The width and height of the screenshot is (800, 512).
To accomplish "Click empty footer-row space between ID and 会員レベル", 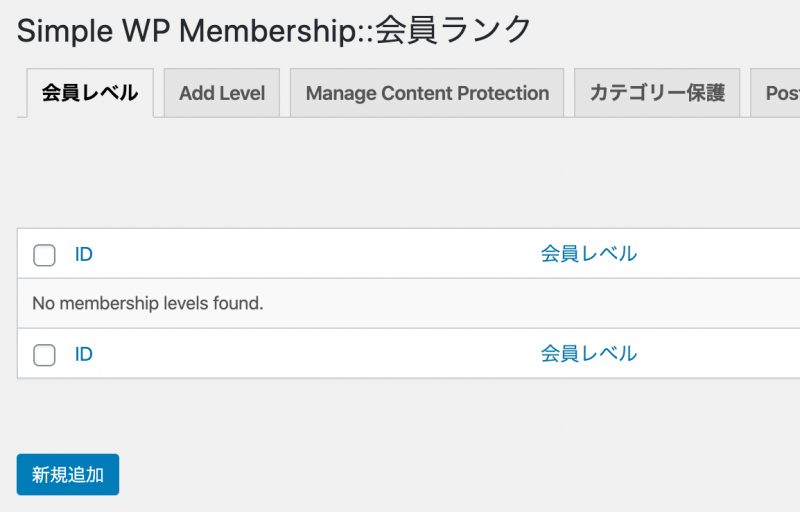I will 310,354.
